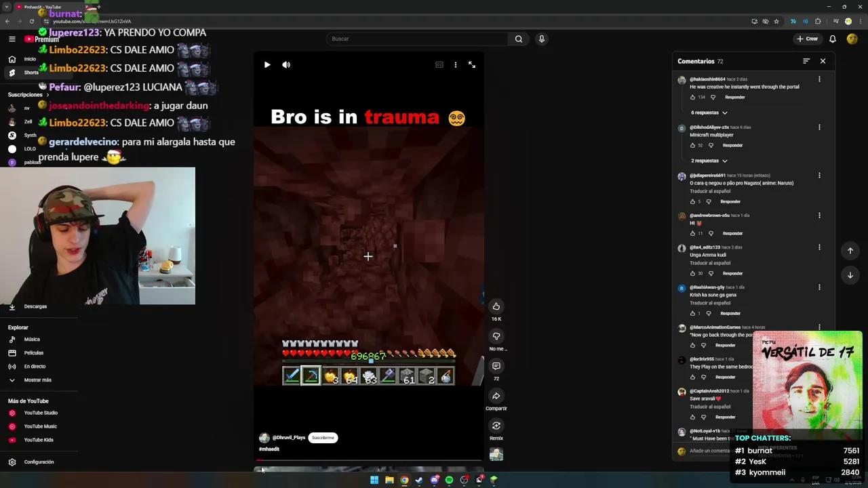Dislike the hakiaoshin8654 comment

pyautogui.click(x=713, y=97)
